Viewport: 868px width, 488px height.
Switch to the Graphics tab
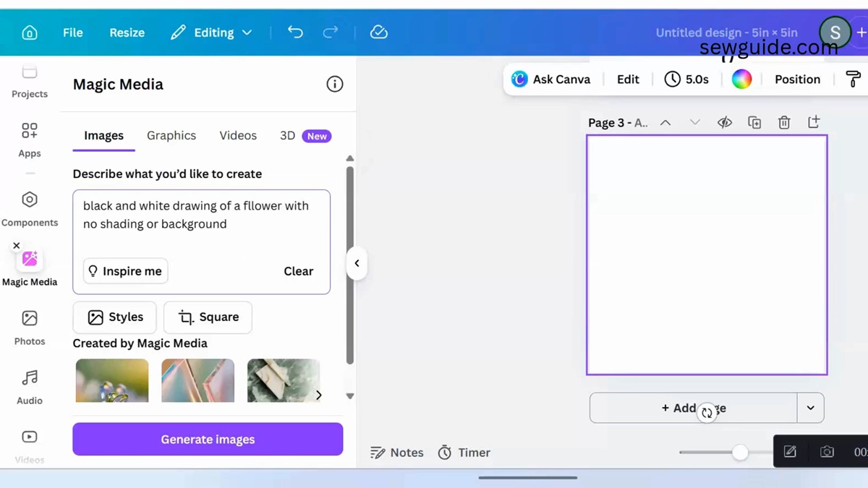coord(171,135)
